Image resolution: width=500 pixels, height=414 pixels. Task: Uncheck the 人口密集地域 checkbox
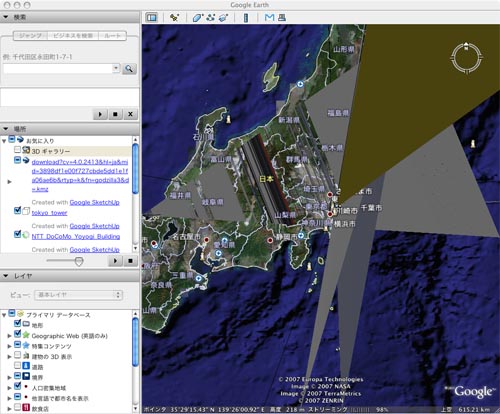pos(18,386)
